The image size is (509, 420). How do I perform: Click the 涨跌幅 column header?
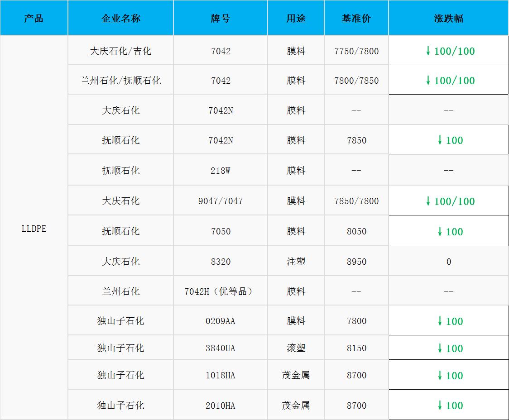click(448, 19)
